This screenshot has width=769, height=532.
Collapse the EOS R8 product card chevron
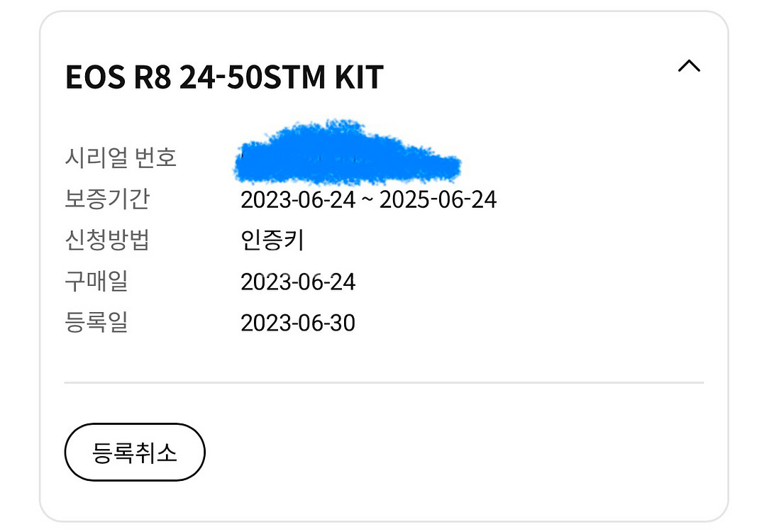click(689, 66)
